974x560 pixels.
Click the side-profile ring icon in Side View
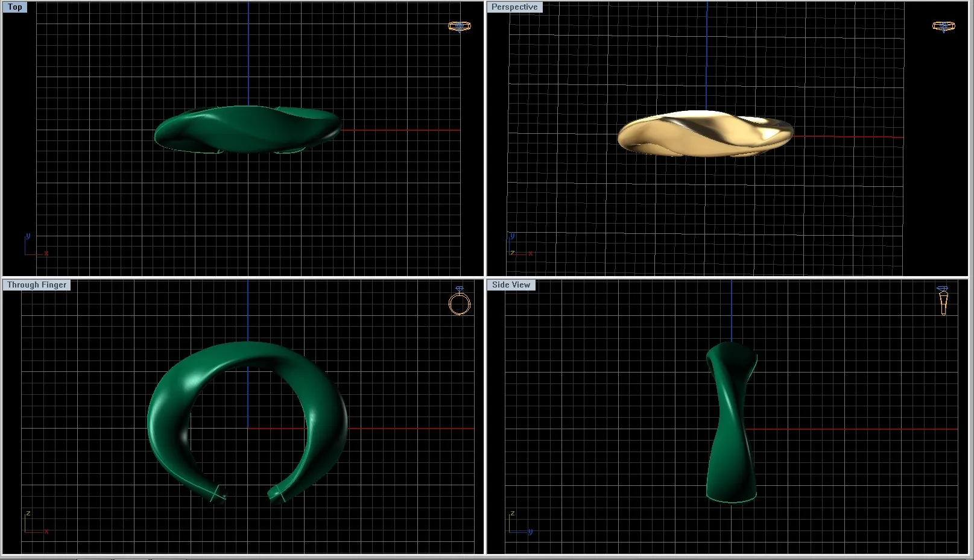[x=943, y=300]
